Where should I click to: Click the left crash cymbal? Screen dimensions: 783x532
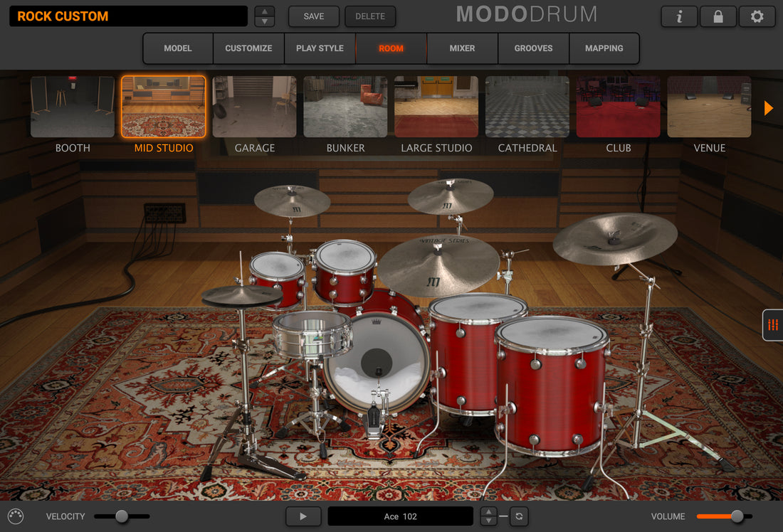point(292,201)
